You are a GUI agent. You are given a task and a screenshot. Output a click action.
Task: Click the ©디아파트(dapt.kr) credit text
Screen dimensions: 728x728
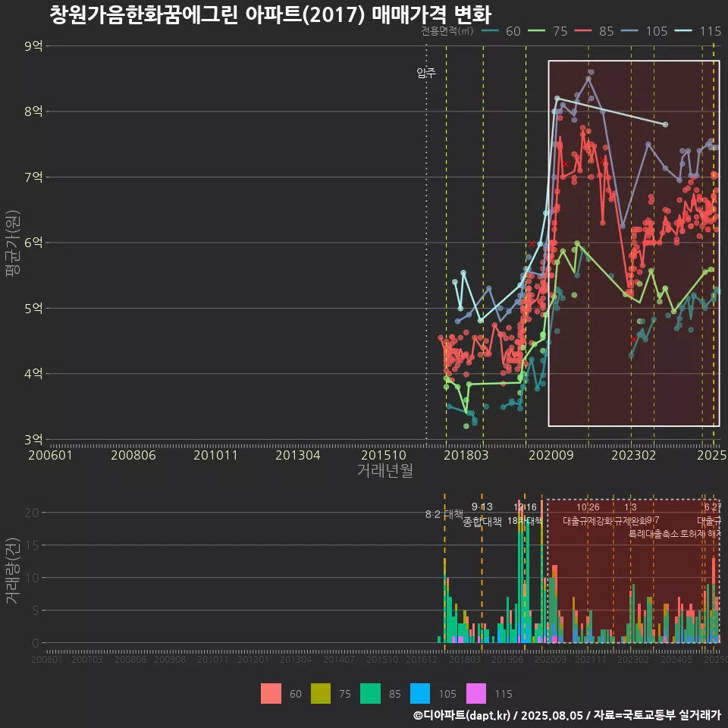click(x=462, y=715)
